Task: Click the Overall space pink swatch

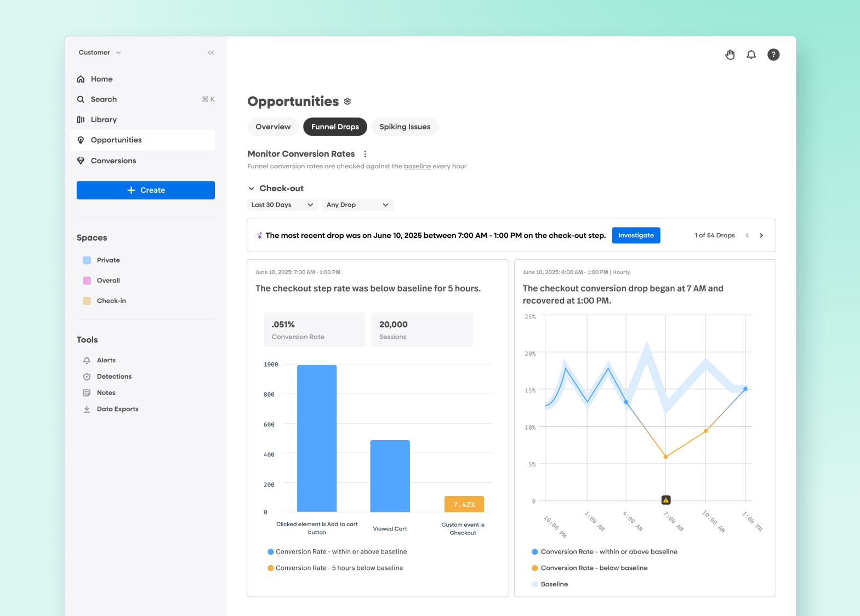Action: click(87, 281)
